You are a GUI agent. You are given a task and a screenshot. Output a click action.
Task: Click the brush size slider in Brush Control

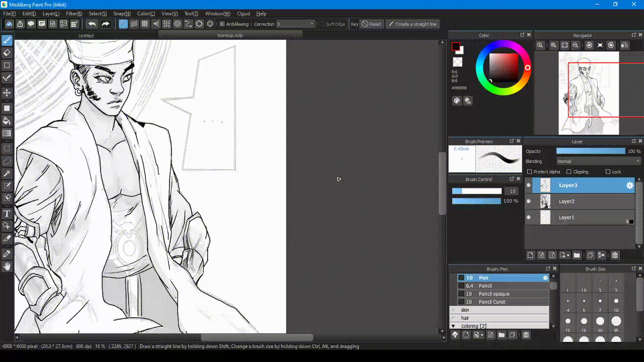pos(477,191)
